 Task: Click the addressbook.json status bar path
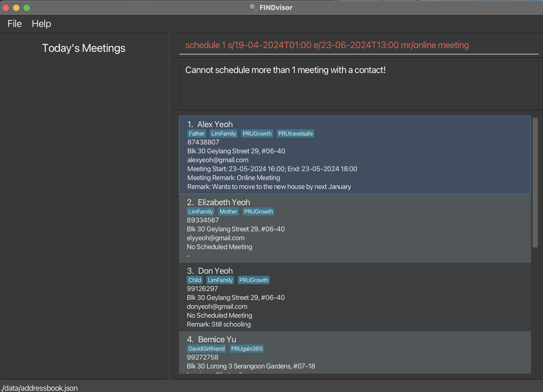pyautogui.click(x=39, y=388)
